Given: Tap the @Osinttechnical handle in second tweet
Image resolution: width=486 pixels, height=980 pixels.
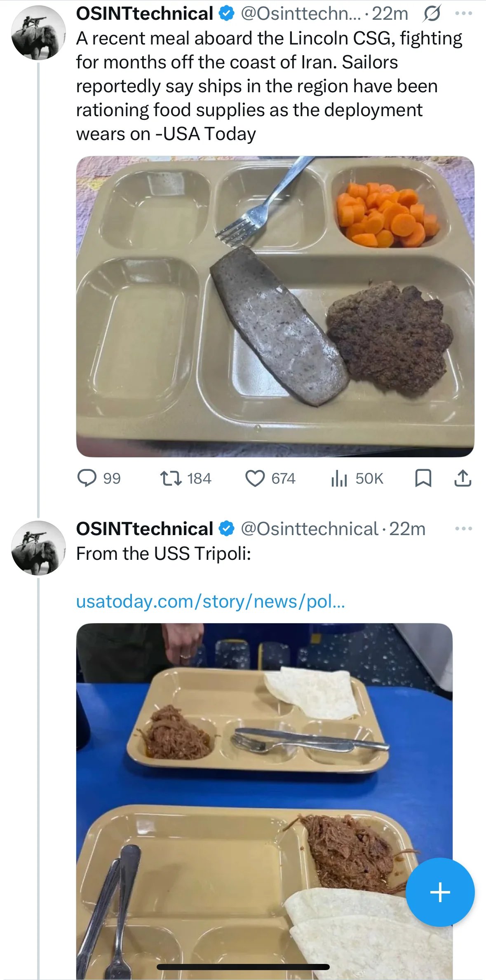Looking at the screenshot, I should click(309, 529).
